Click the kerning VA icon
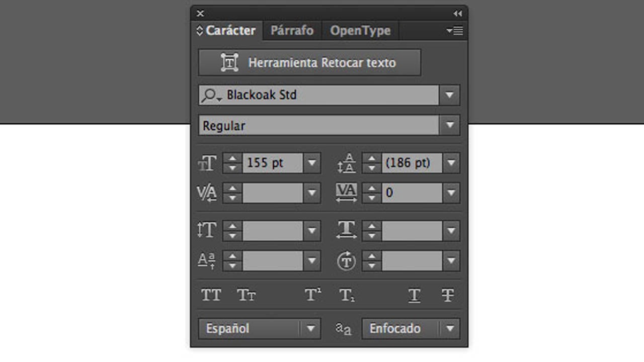 207,193
